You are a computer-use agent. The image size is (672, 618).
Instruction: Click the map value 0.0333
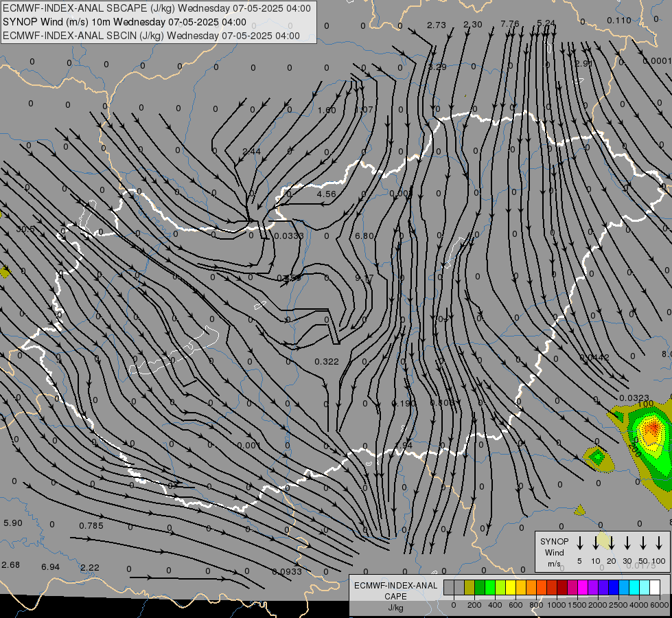pos(289,236)
